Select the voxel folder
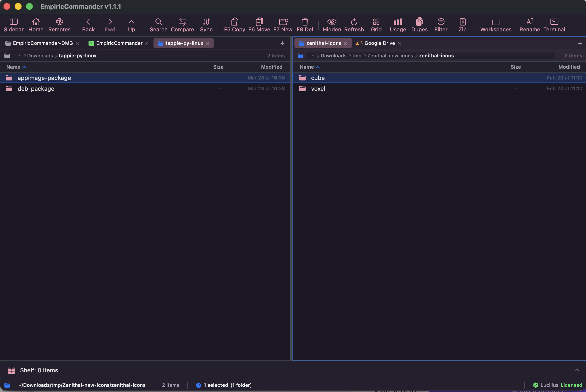The image size is (586, 392). 318,89
